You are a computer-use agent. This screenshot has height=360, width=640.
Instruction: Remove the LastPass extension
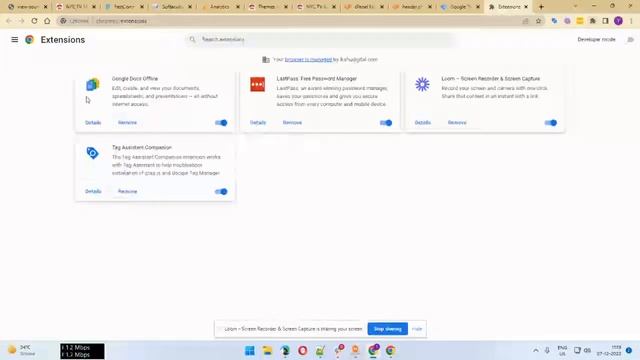point(292,122)
